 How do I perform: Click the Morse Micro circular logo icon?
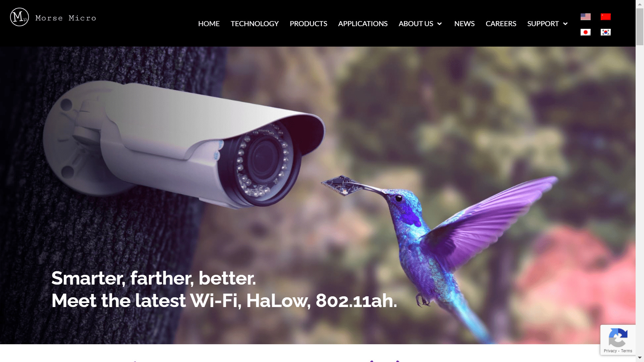pos(19,17)
